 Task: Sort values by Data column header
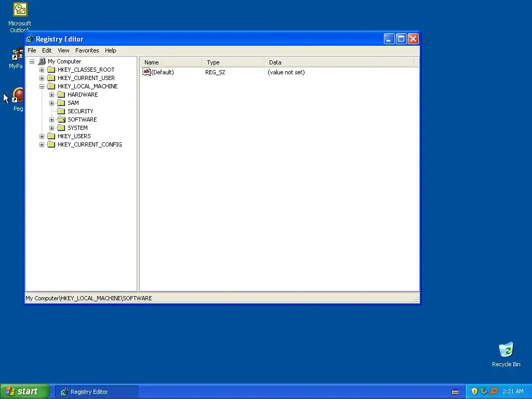[339, 62]
